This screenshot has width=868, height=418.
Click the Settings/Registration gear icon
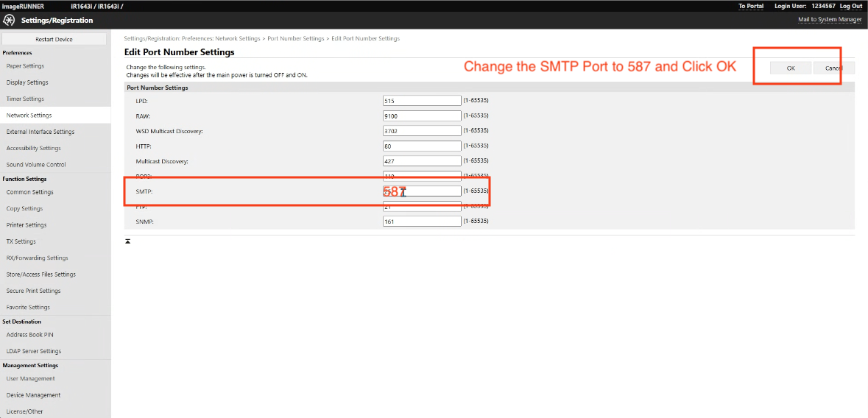pos(10,20)
